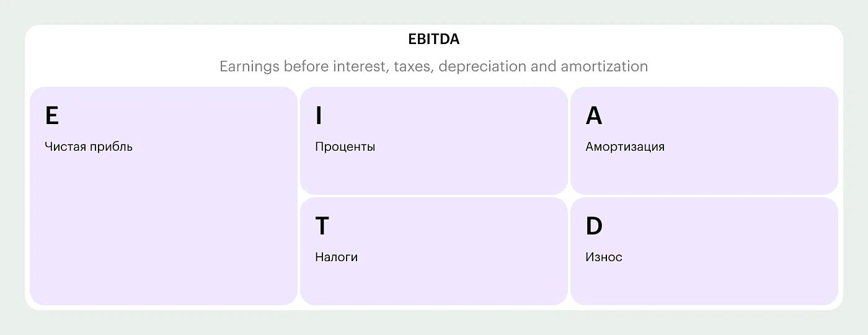Click the large letter A
This screenshot has width=868, height=335.
593,116
